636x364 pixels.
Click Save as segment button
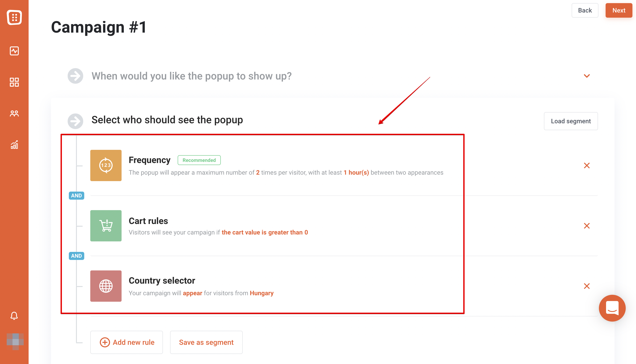[206, 342]
